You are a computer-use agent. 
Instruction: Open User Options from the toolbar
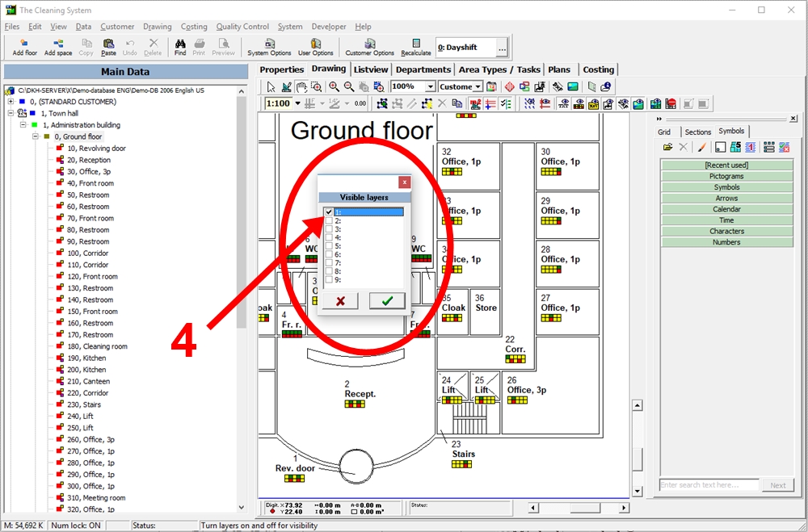point(316,47)
